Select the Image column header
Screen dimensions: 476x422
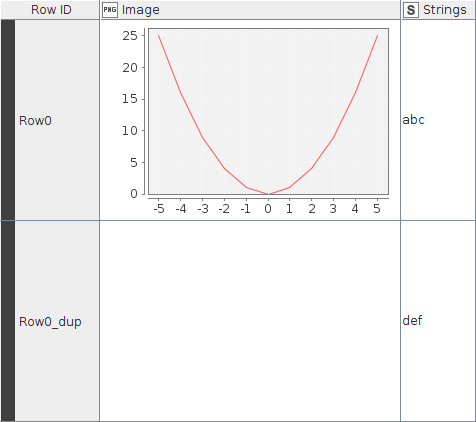250,10
